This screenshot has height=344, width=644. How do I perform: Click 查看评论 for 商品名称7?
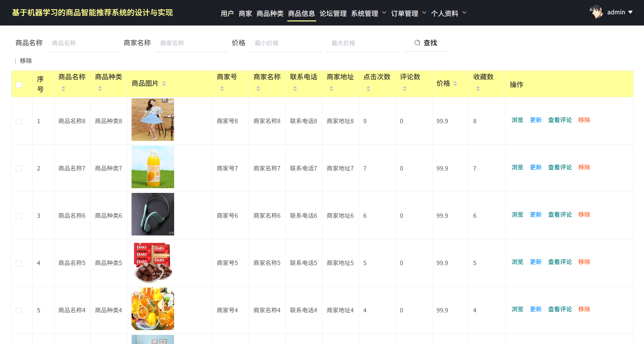(560, 167)
